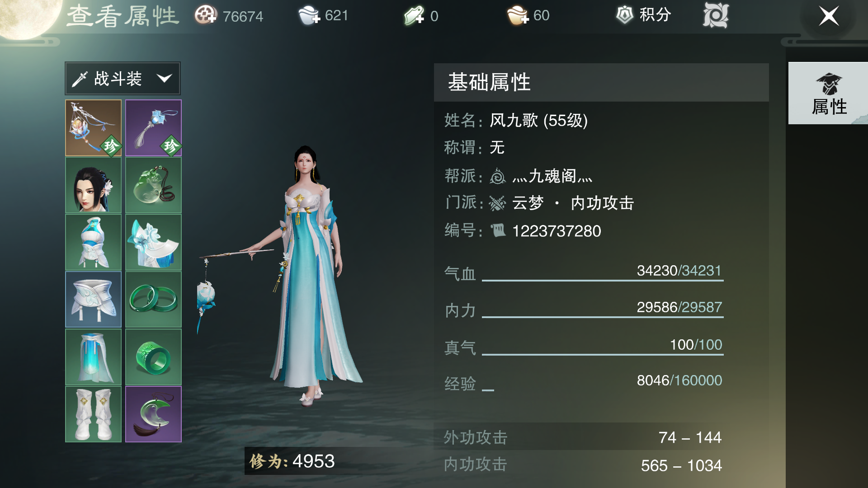This screenshot has width=868, height=488.
Task: Switch to the 属性 tab
Action: click(x=828, y=94)
